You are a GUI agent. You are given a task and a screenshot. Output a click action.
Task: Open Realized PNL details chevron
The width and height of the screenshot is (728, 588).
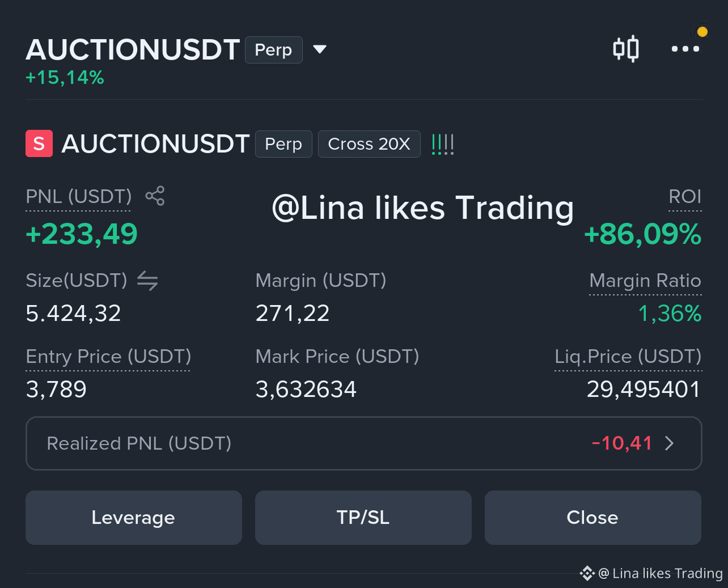point(670,443)
